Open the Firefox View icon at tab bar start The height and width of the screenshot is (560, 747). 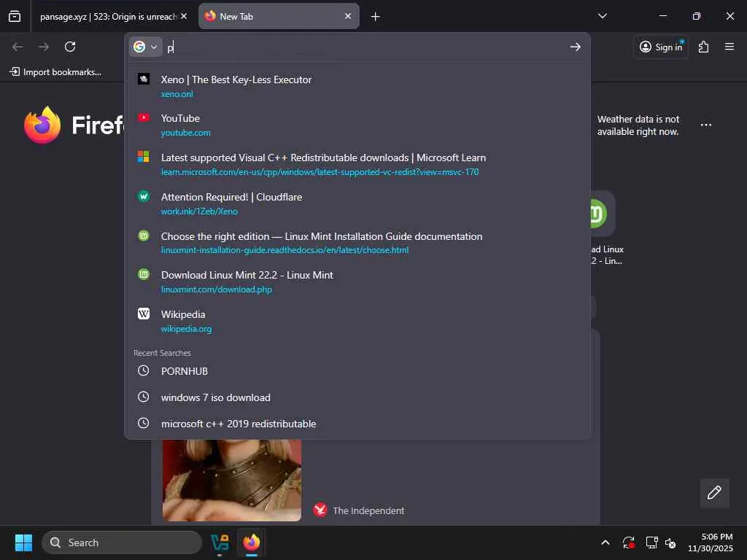coord(15,16)
